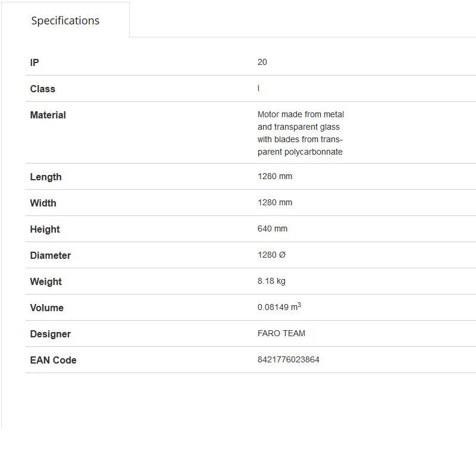
Task: Select the Volume value 0.08149 m³
Action: pyautogui.click(x=279, y=307)
